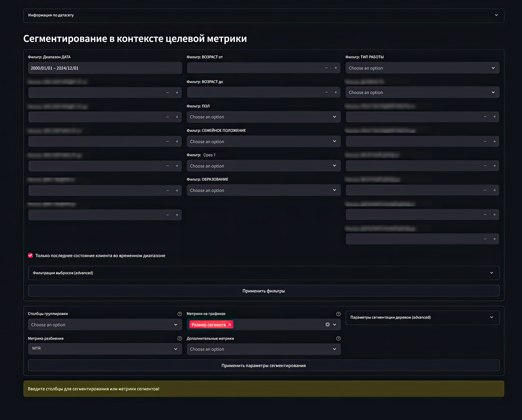Viewport: 522px width, 420px height.
Task: Toggle Только последнее состояние клиента checkbox
Action: point(30,256)
